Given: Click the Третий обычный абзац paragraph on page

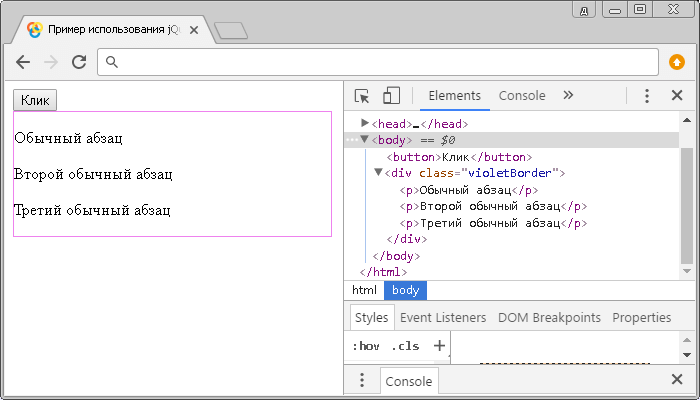Looking at the screenshot, I should pyautogui.click(x=92, y=210).
